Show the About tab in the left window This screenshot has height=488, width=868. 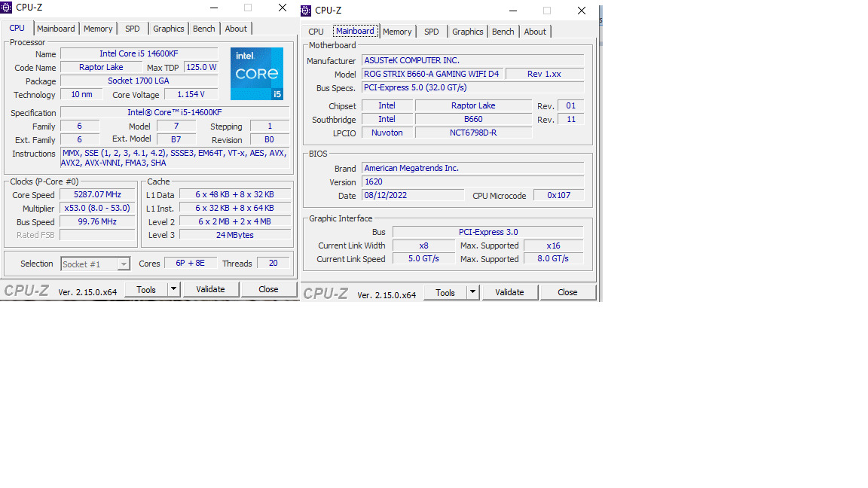click(x=236, y=29)
